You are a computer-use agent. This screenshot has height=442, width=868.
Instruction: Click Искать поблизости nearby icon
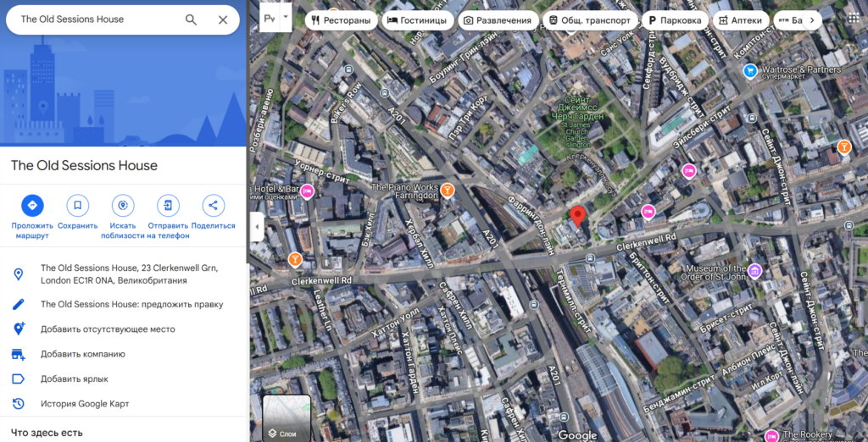[x=123, y=205]
